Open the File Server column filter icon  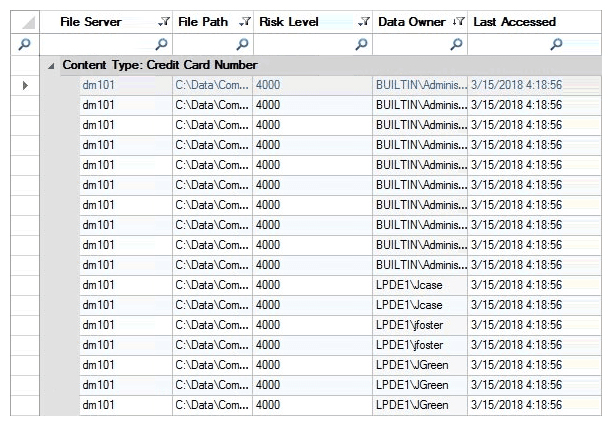click(164, 22)
